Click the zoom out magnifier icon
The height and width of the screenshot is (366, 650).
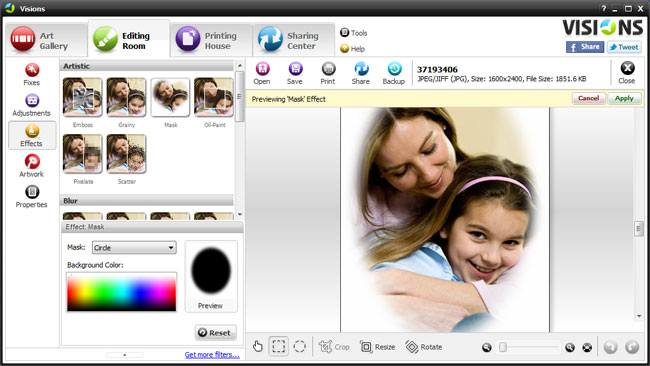(x=487, y=347)
